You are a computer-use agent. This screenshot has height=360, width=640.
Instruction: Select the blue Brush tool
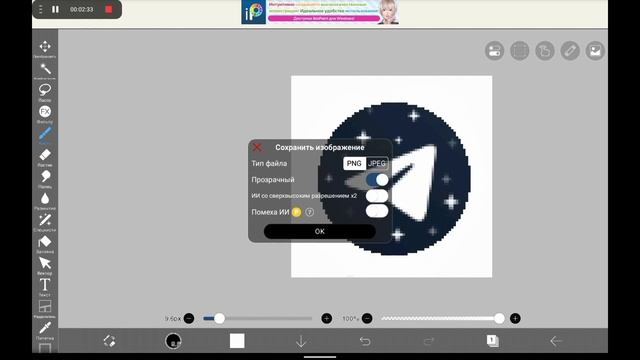45,133
